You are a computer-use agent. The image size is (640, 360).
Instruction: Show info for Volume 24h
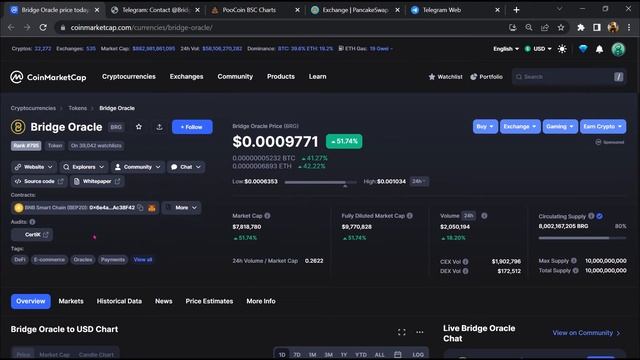tap(484, 216)
